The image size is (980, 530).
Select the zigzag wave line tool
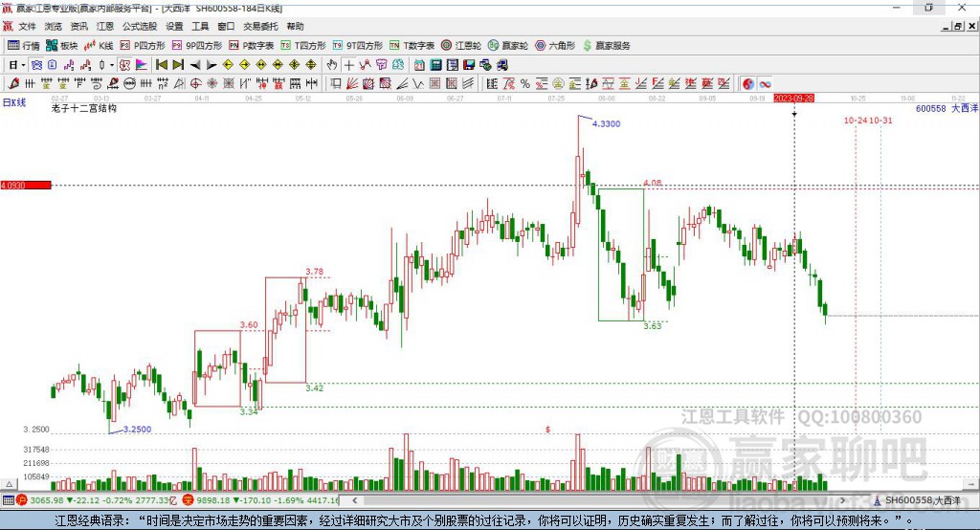tap(418, 84)
